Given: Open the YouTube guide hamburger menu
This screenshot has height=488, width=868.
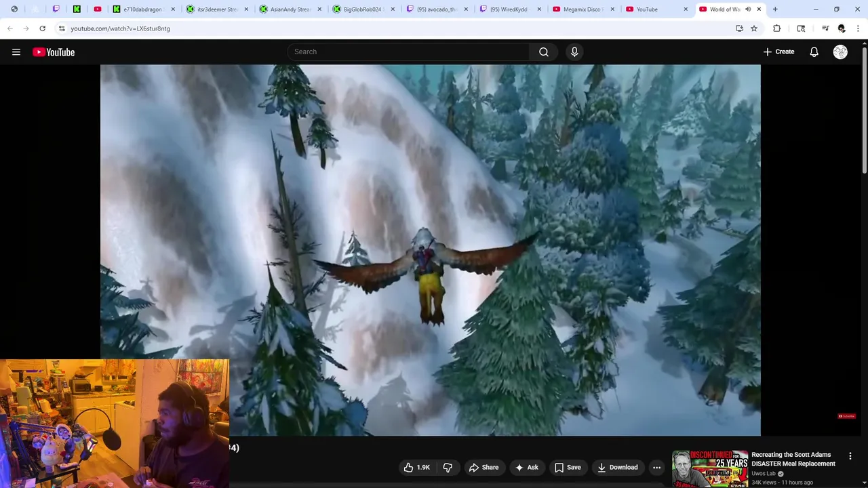Looking at the screenshot, I should [16, 52].
